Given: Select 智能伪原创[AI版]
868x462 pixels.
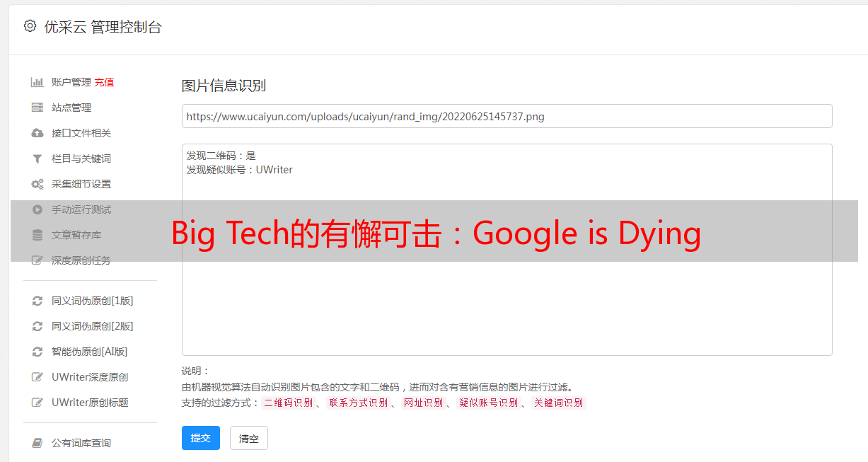Looking at the screenshot, I should [x=90, y=352].
